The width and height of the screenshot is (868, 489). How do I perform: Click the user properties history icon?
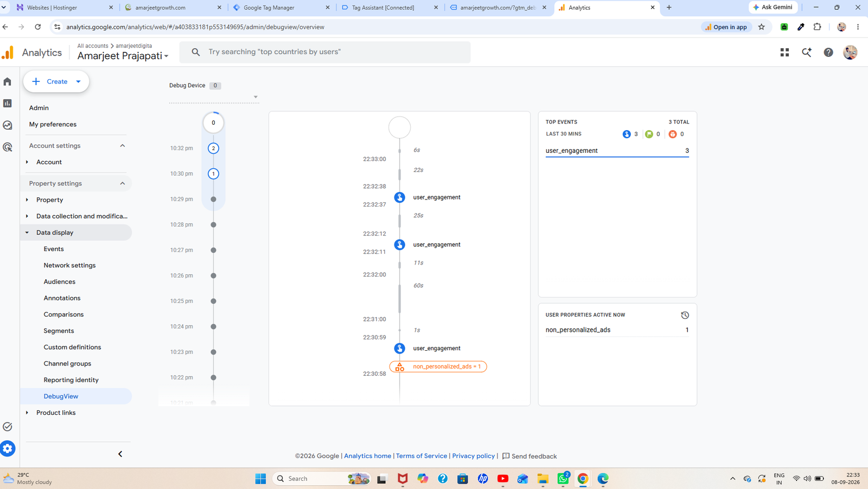point(685,315)
